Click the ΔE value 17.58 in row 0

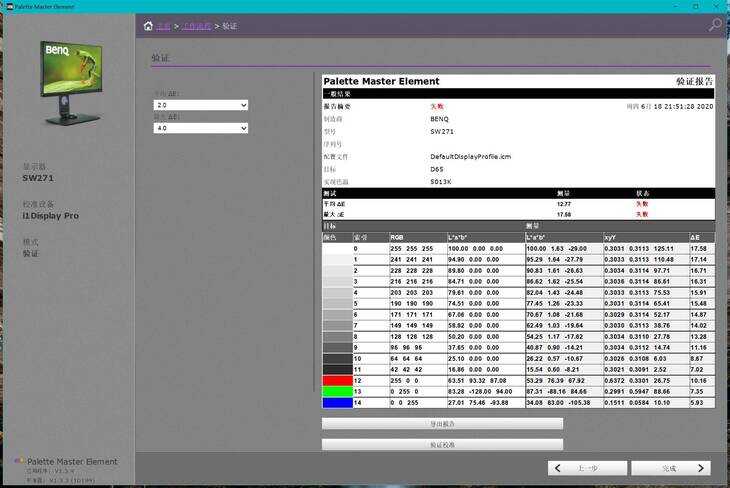tap(699, 249)
